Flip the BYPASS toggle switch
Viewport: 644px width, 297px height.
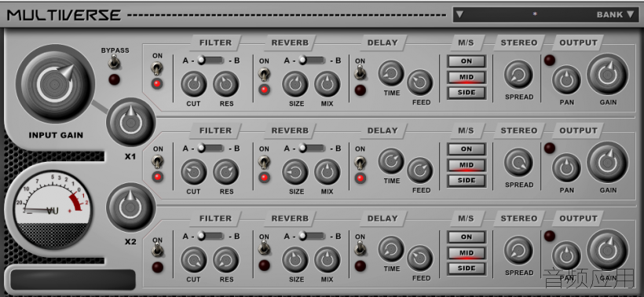point(115,63)
